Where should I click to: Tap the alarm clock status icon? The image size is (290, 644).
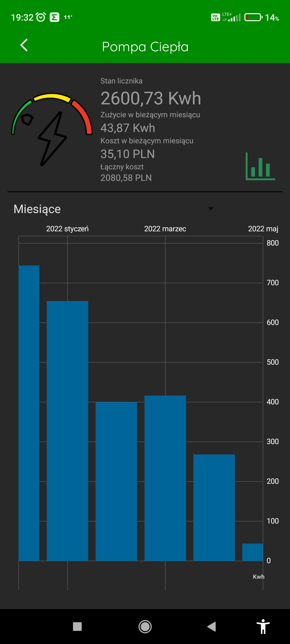(41, 17)
